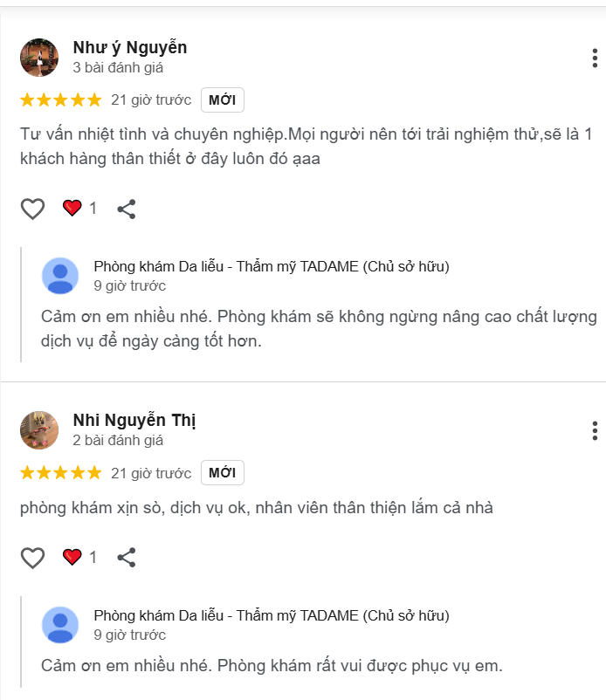
Task: Click '3 bài đánh giá' under Như ý Nguyễn
Action: point(118,67)
